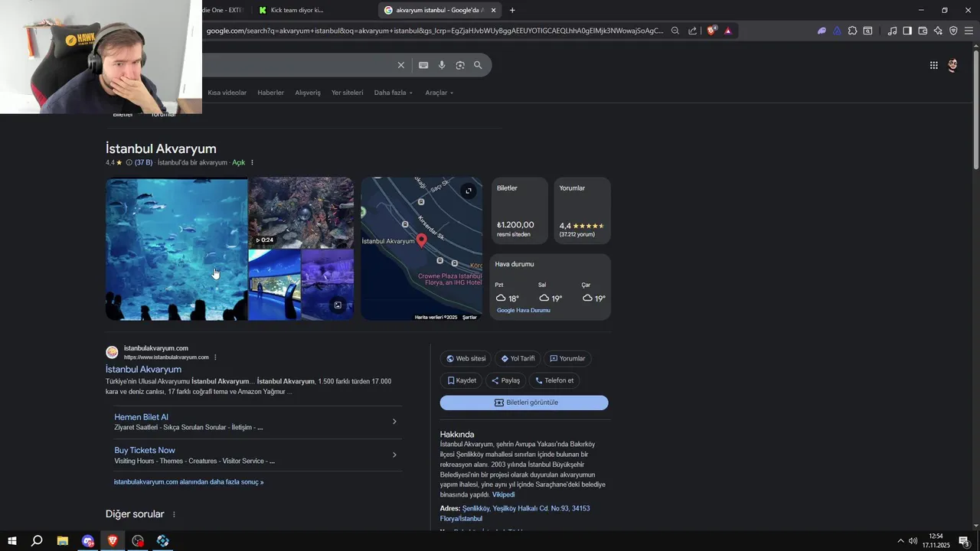Switch to Haberler results tab
The width and height of the screenshot is (980, 551).
270,93
